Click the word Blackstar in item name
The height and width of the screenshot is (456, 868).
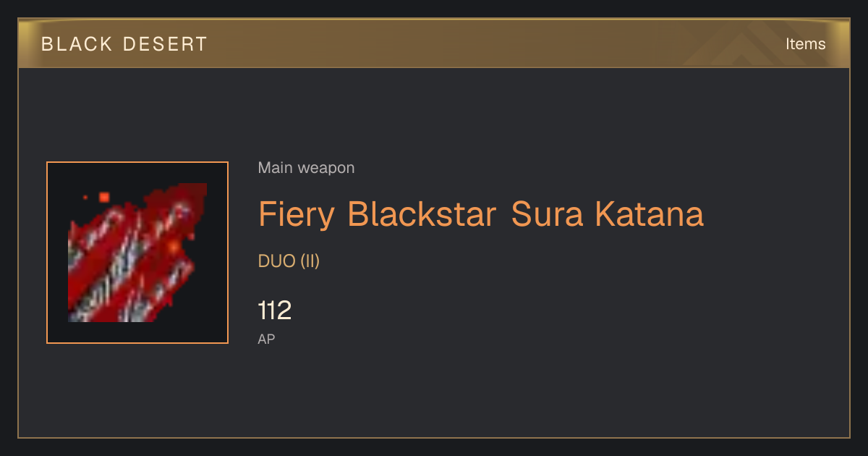coord(422,214)
